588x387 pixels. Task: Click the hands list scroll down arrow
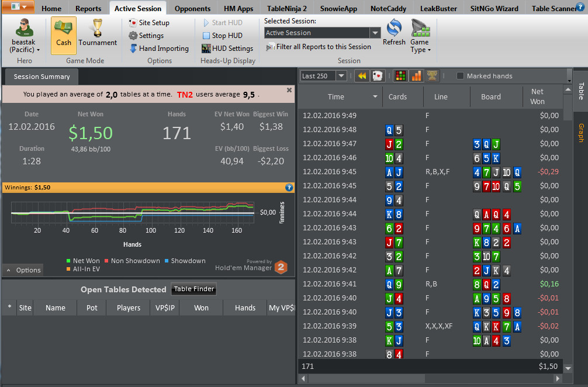[x=568, y=369]
